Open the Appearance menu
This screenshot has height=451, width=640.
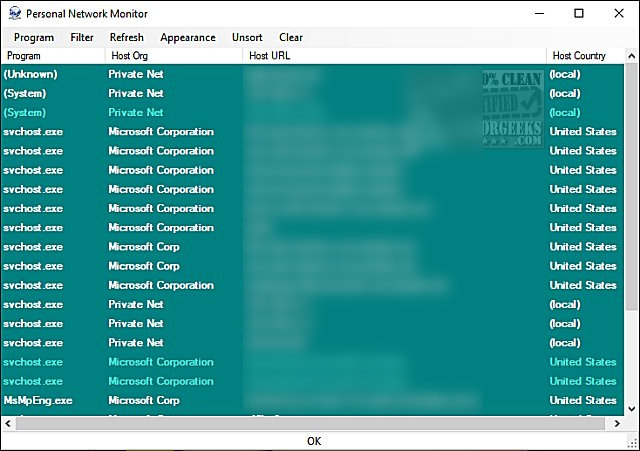pos(188,38)
